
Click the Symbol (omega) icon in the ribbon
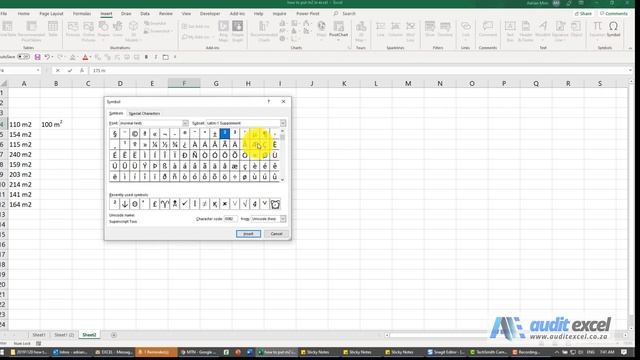(x=613, y=29)
